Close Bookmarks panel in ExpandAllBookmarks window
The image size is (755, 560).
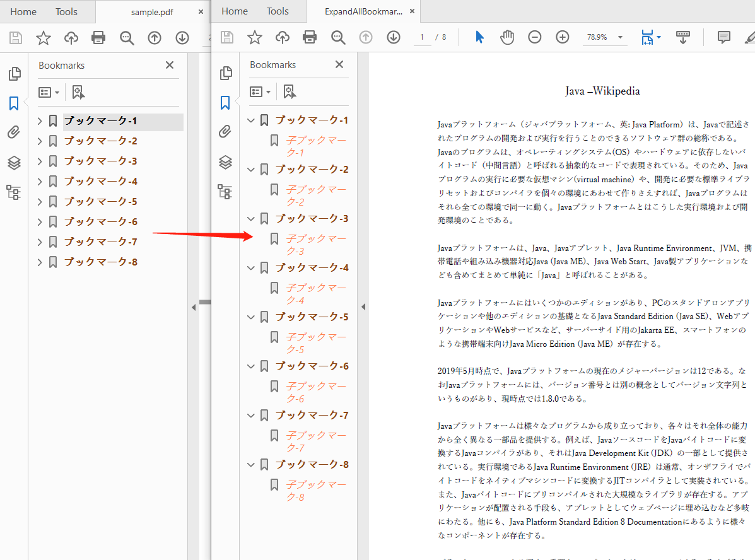pyautogui.click(x=339, y=64)
